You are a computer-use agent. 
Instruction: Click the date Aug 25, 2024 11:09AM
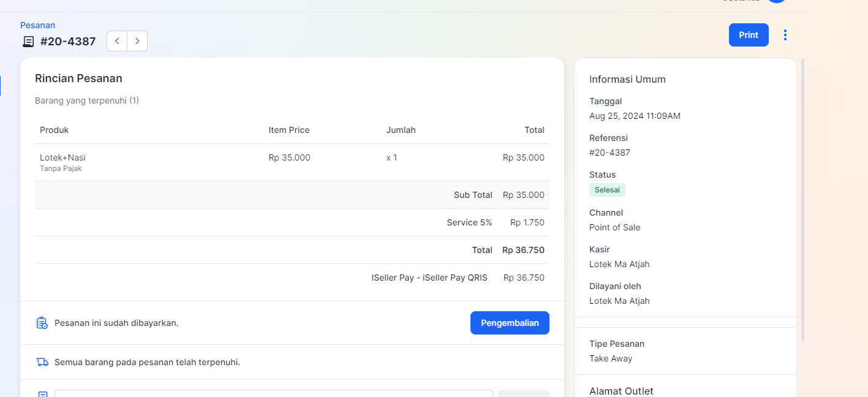(635, 116)
